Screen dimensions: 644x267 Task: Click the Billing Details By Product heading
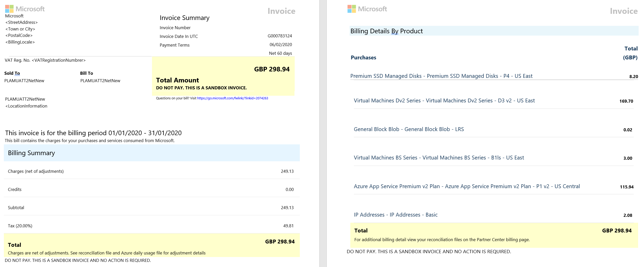(386, 31)
